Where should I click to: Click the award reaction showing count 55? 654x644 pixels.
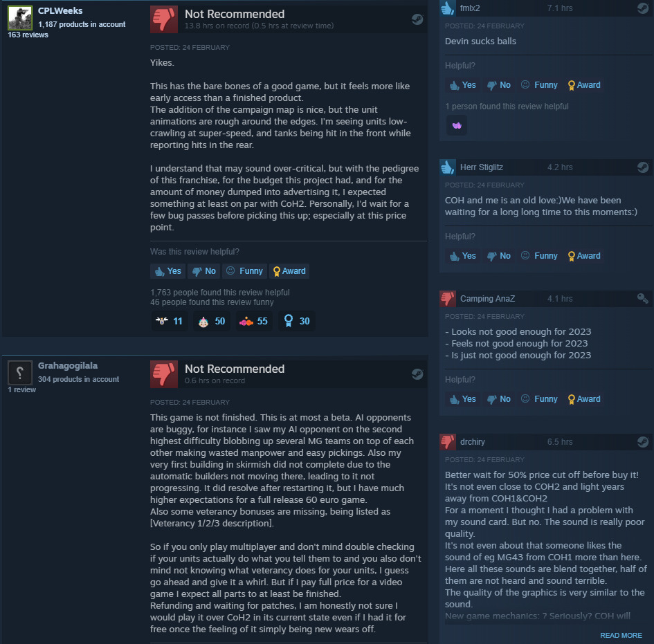pos(254,321)
